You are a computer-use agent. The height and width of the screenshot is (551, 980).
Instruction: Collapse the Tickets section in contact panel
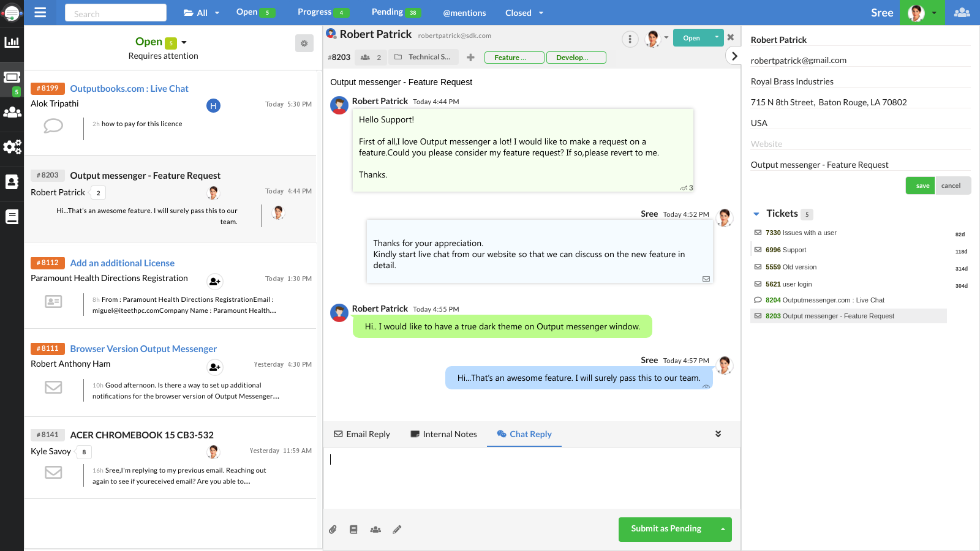(756, 214)
